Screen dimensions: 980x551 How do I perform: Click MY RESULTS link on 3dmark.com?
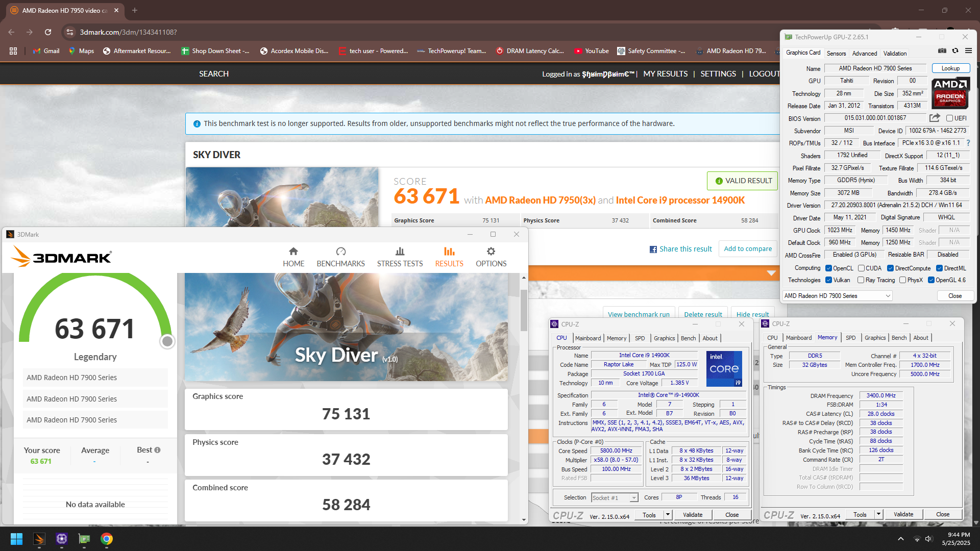coord(666,74)
